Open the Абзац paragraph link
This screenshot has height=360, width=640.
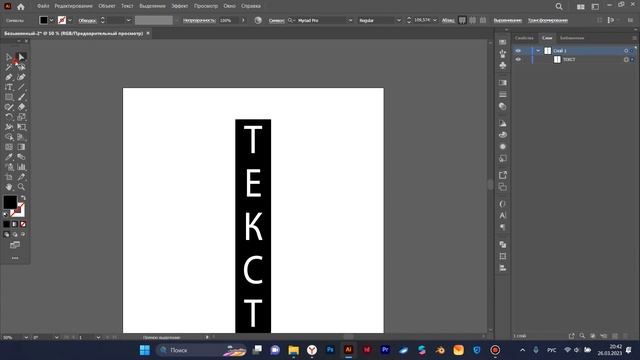click(x=448, y=20)
